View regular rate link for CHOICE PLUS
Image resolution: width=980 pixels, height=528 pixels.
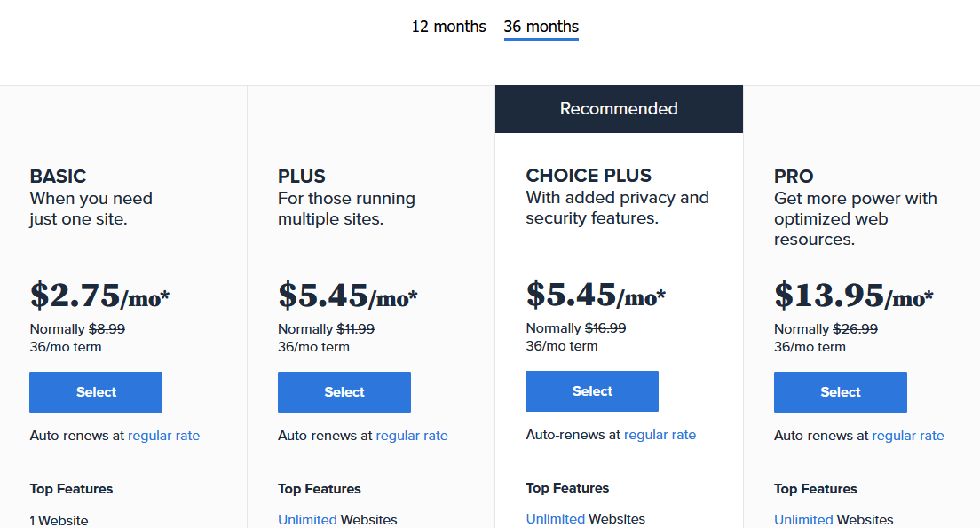point(660,435)
